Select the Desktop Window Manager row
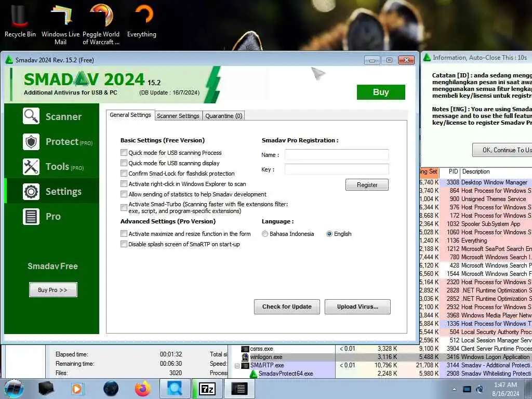The height and width of the screenshot is (399, 532). pyautogui.click(x=476, y=182)
